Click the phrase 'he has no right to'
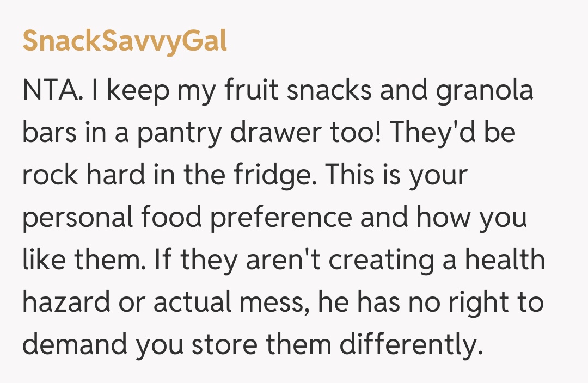This screenshot has height=383, width=588. click(x=432, y=302)
